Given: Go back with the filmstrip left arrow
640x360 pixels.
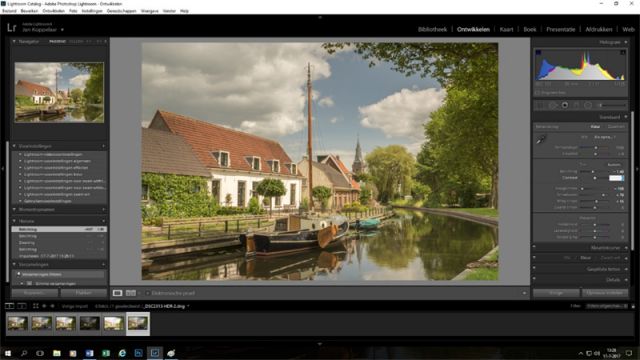Looking at the screenshot, I should click(44, 306).
